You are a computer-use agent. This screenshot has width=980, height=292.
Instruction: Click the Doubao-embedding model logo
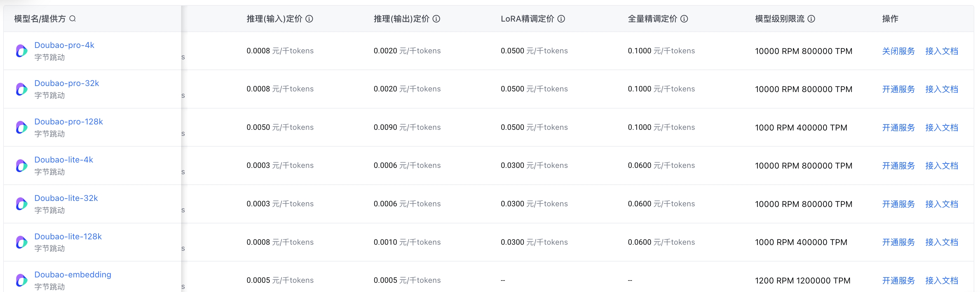[x=22, y=280]
